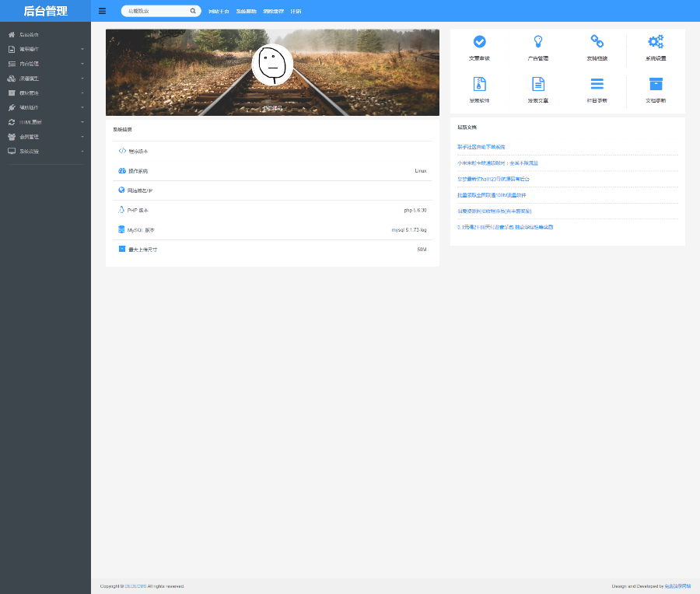Click the 系统信息 panel heading

(122, 129)
